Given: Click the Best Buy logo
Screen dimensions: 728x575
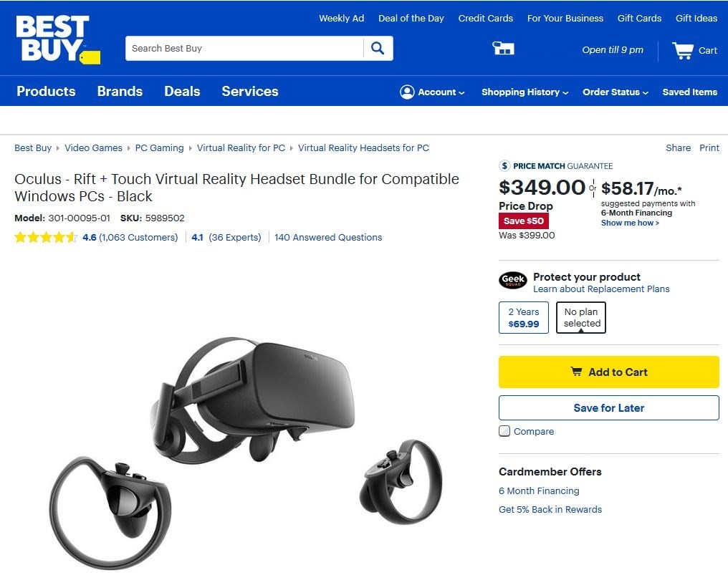Looking at the screenshot, I should coord(57,39).
